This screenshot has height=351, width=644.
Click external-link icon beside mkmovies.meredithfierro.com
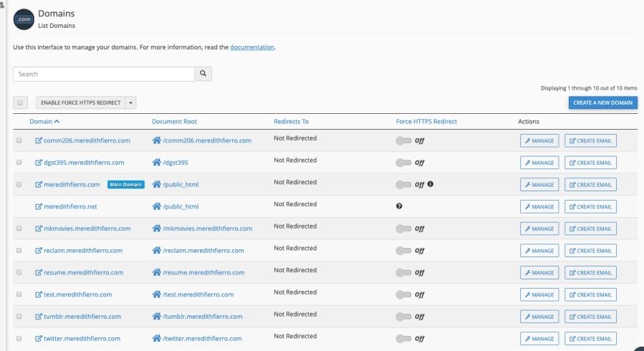(39, 229)
